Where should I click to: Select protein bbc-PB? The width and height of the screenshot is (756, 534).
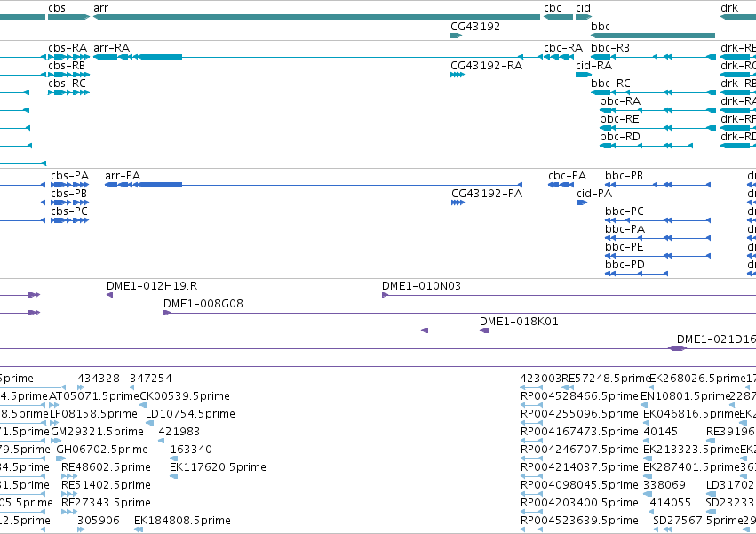(x=658, y=185)
